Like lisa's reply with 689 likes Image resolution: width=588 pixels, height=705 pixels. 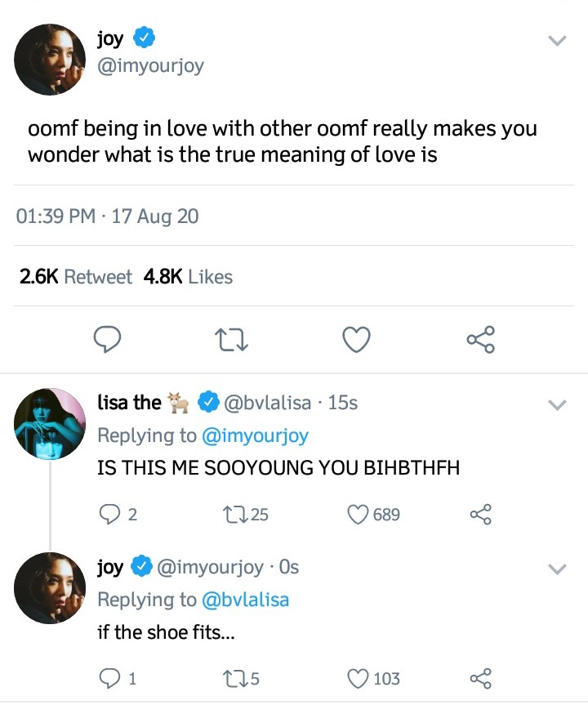[x=358, y=515]
